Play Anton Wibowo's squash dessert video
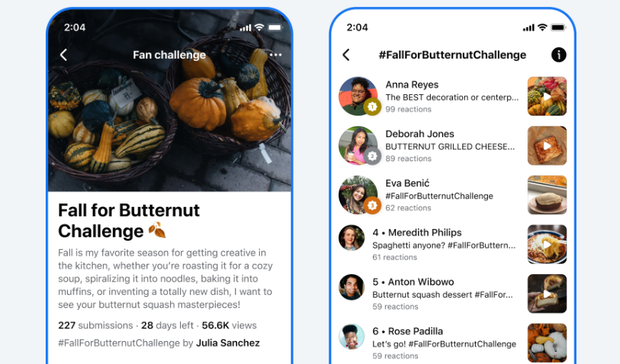Screen dimensions: 620x364 coord(547,293)
